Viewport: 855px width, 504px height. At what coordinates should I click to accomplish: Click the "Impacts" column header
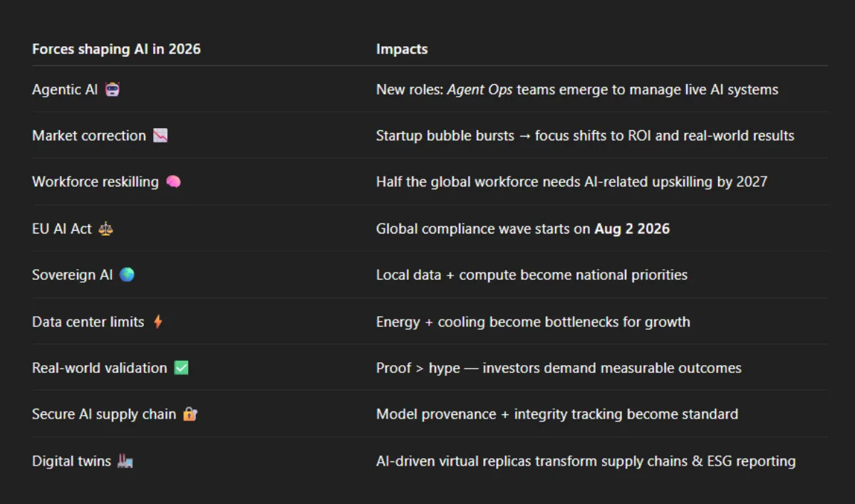tap(402, 49)
